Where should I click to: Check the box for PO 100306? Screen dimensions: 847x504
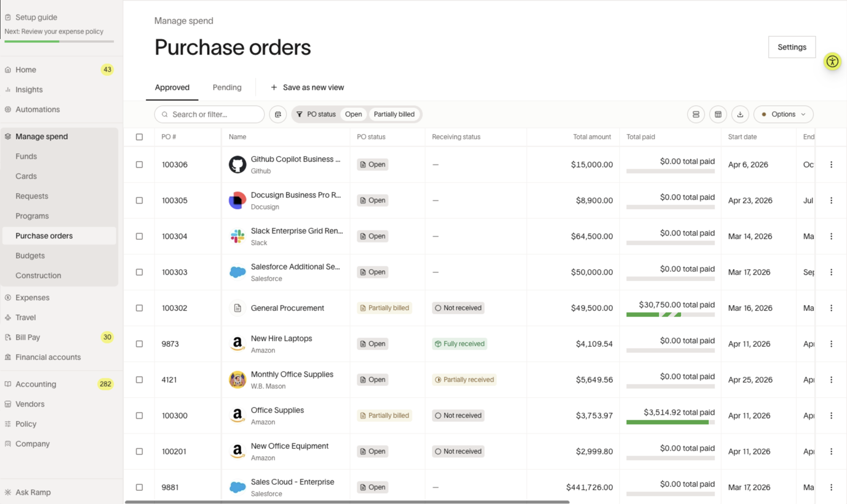coord(139,165)
